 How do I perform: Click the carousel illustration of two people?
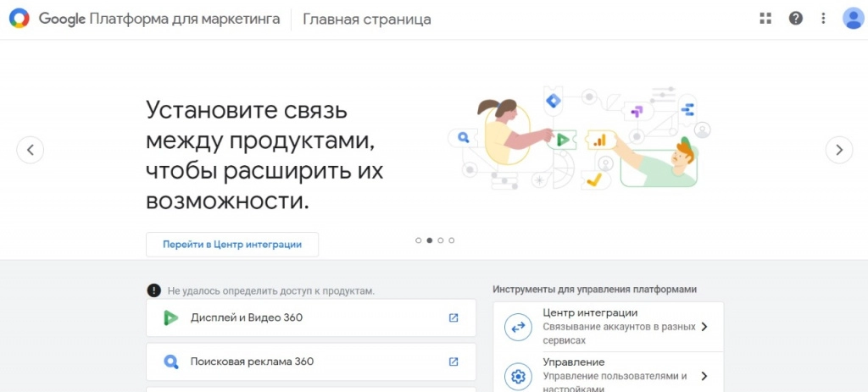(579, 138)
